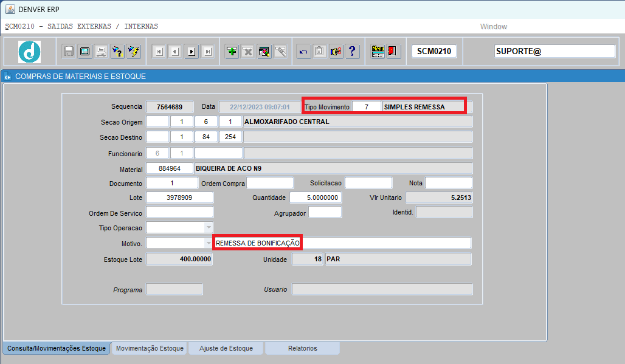Open the Motivo dropdown list
This screenshot has height=364, width=625.
pos(209,242)
